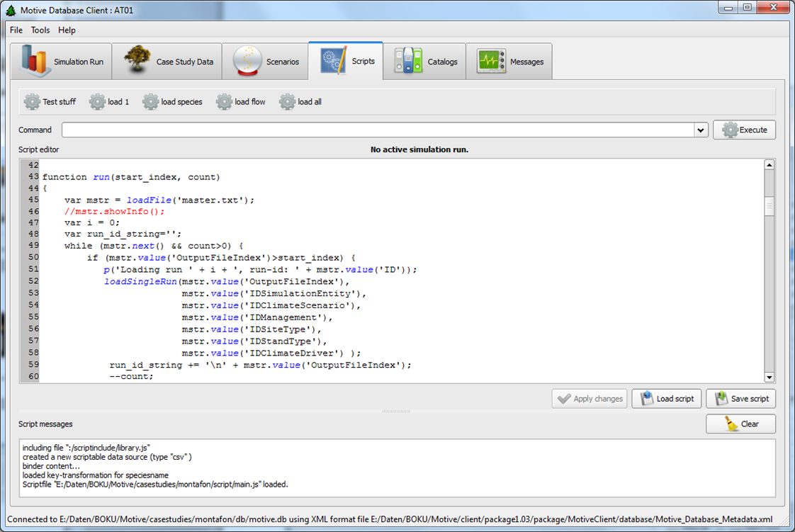Click the function run line in editor

coord(131,177)
